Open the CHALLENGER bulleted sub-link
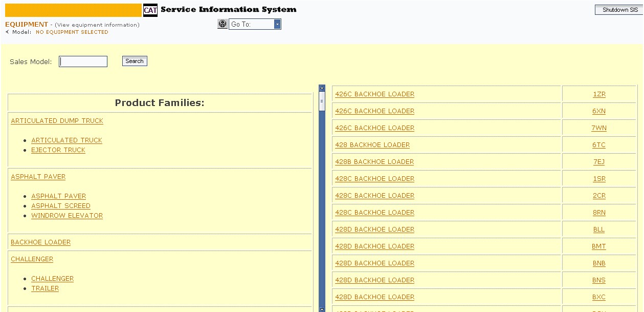The image size is (644, 312). (53, 279)
